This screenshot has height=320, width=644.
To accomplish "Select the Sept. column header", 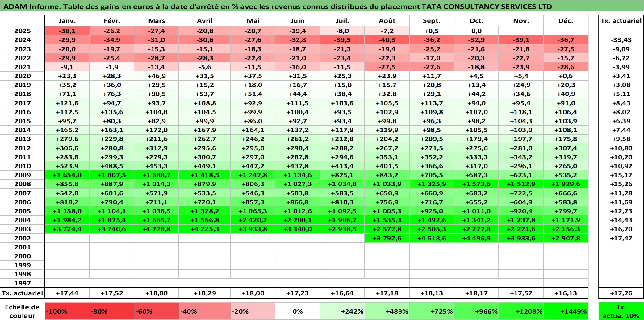I will click(x=432, y=21).
